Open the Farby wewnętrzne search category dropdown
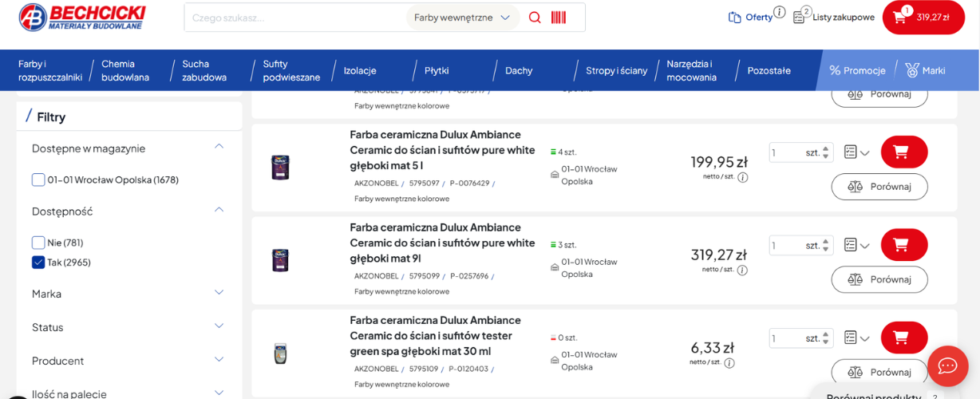The height and width of the screenshot is (399, 980). pyautogui.click(x=463, y=18)
